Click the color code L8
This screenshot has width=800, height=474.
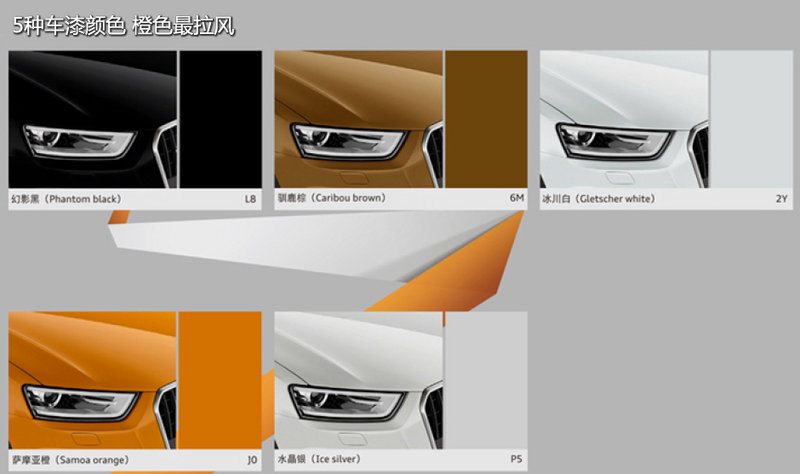point(251,199)
